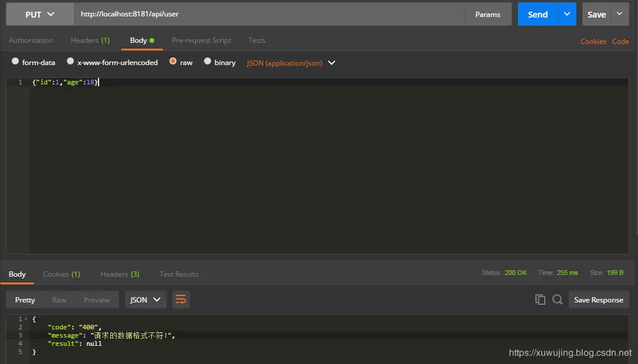Viewport: 638px width, 364px height.
Task: Click the 199 B size value
Action: point(615,273)
